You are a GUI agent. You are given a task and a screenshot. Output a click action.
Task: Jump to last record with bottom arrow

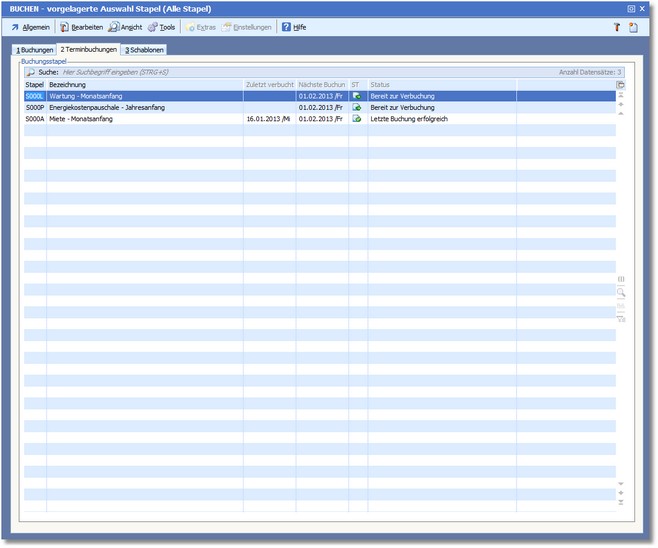click(621, 502)
